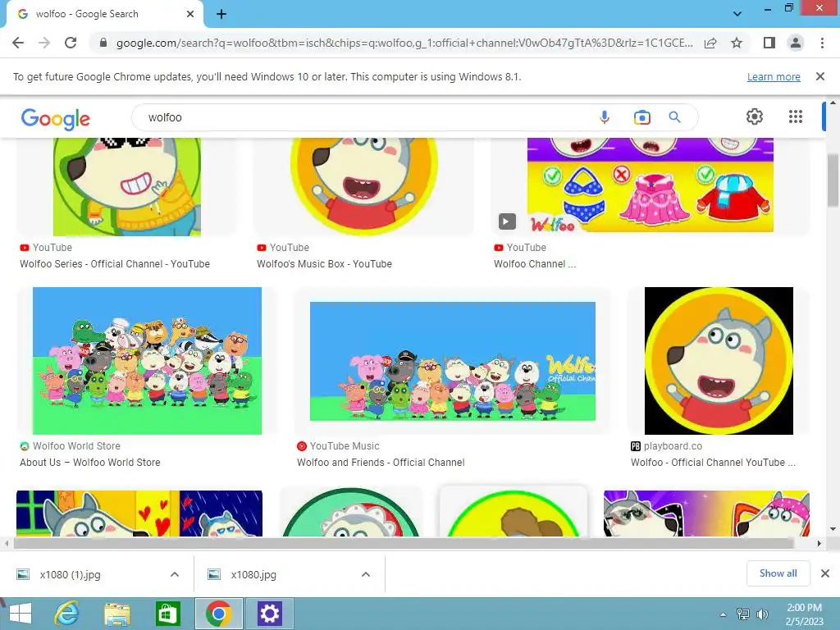840x630 pixels.
Task: Open the Wolfoo Channel video result
Action: coord(535,264)
